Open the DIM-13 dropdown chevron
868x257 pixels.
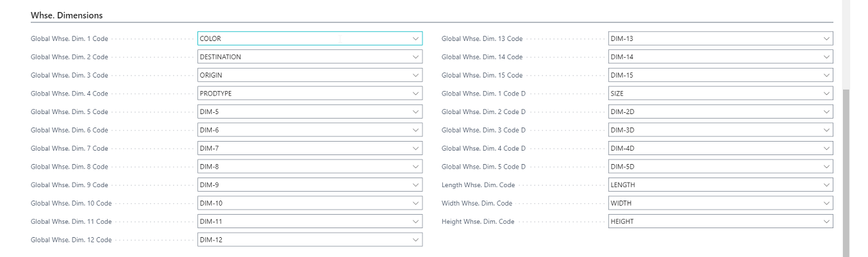(826, 38)
